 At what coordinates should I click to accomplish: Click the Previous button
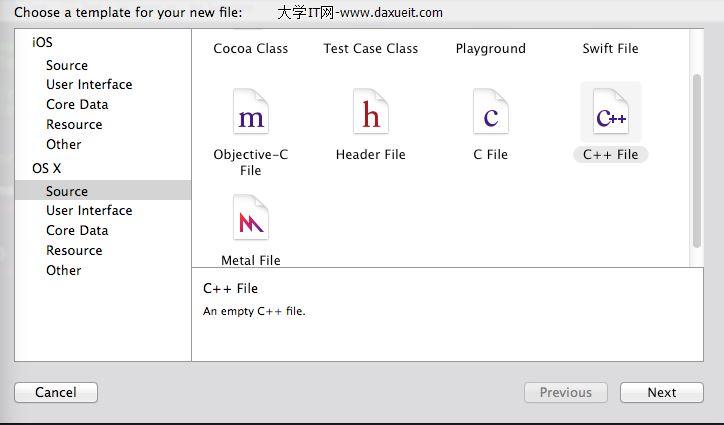(566, 393)
